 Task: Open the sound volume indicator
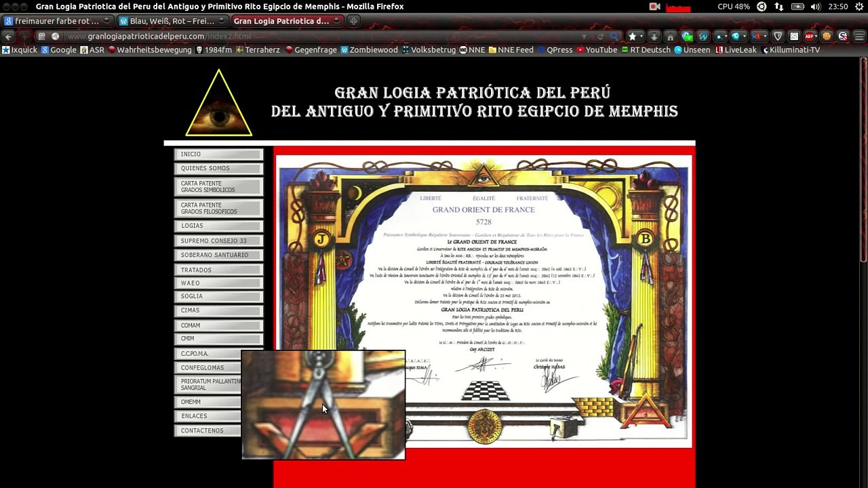[815, 7]
